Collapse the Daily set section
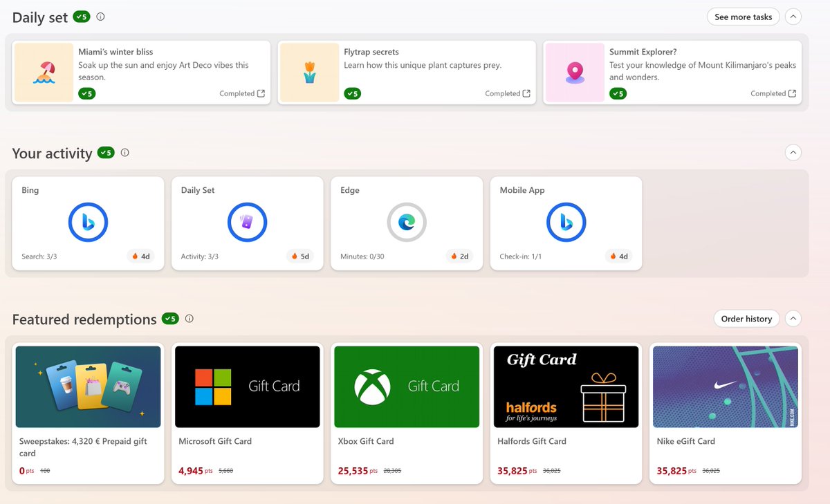This screenshot has height=504, width=830. coord(793,17)
